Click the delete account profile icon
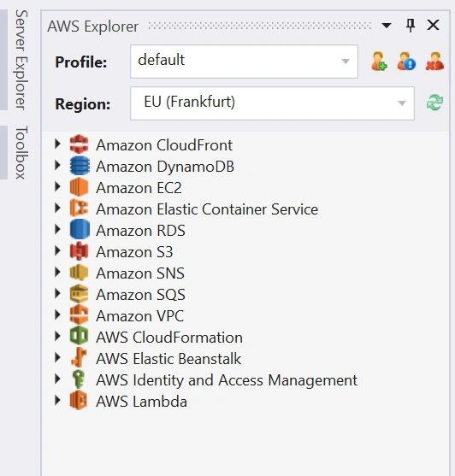 [434, 62]
